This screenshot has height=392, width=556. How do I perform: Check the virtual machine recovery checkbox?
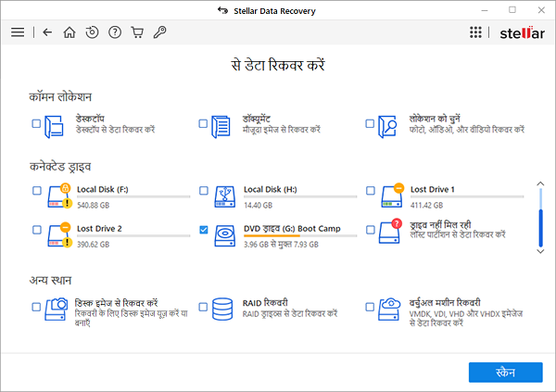(x=370, y=307)
